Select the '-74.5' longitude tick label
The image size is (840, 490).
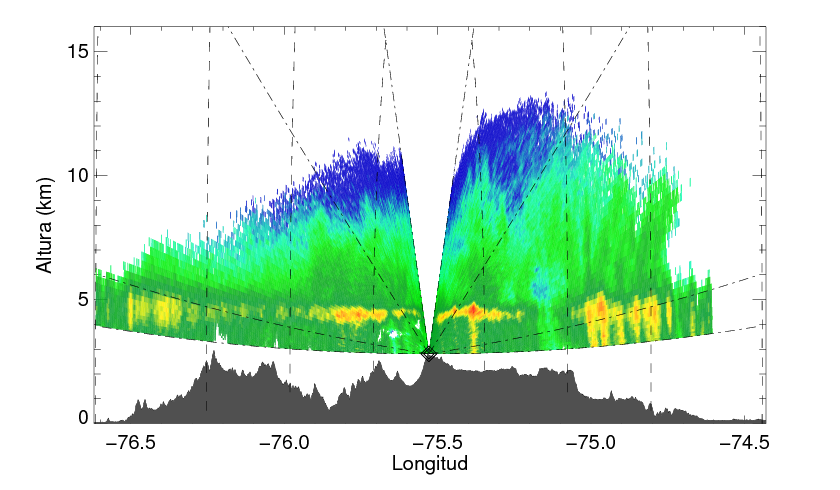(x=744, y=442)
